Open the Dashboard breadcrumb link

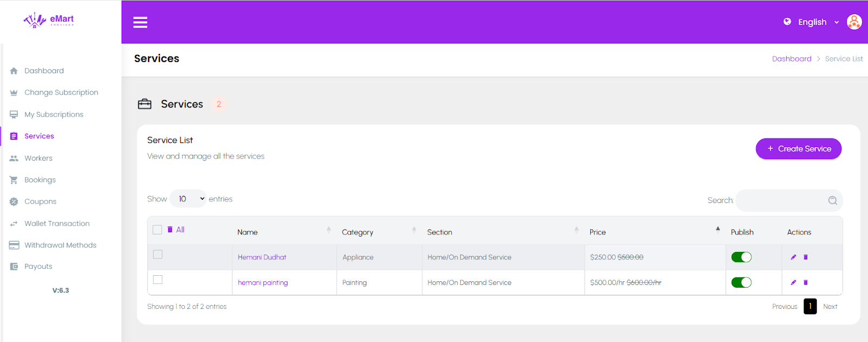[x=792, y=59]
